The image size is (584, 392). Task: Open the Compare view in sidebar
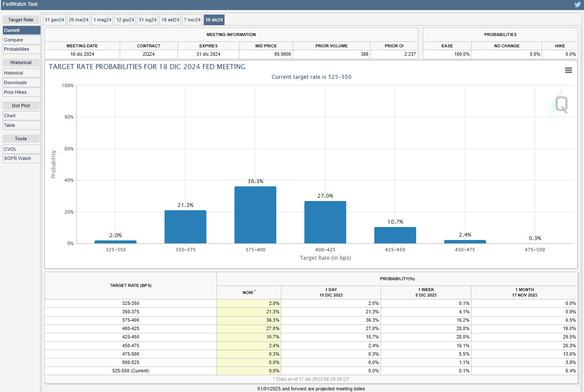tap(21, 40)
